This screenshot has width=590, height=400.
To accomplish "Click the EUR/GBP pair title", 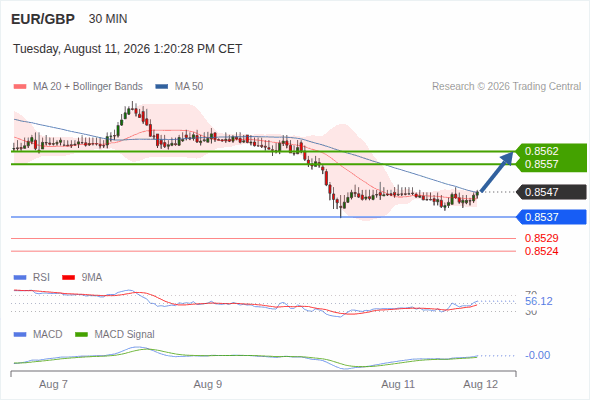I will point(43,19).
